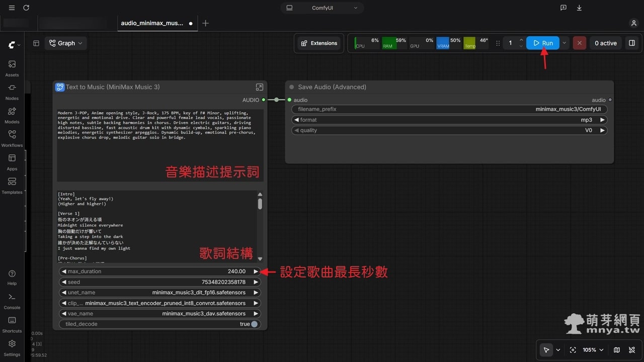Open the Graph view dropdown
The height and width of the screenshot is (362, 644).
66,43
